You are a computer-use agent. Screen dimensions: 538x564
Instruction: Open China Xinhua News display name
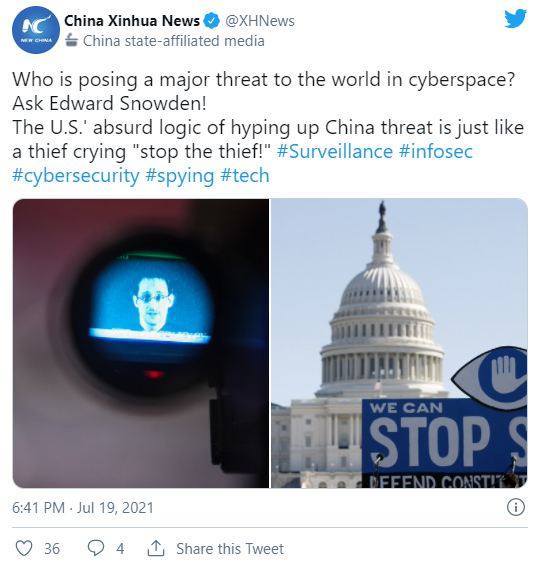pyautogui.click(x=132, y=21)
